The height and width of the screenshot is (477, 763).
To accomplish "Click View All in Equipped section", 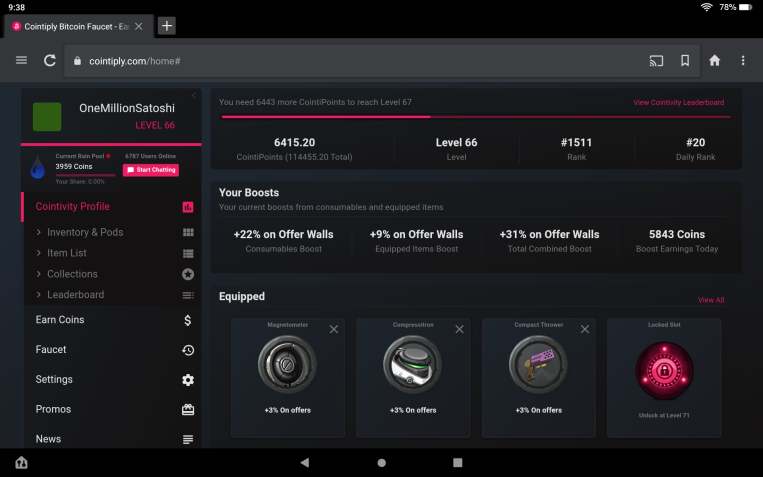I will (711, 300).
